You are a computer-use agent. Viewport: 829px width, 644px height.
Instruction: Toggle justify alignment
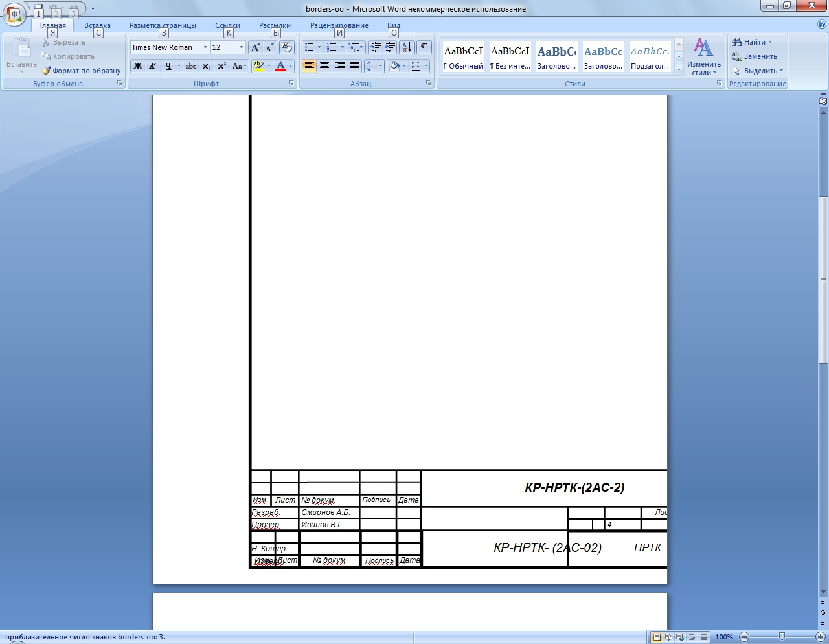[355, 66]
